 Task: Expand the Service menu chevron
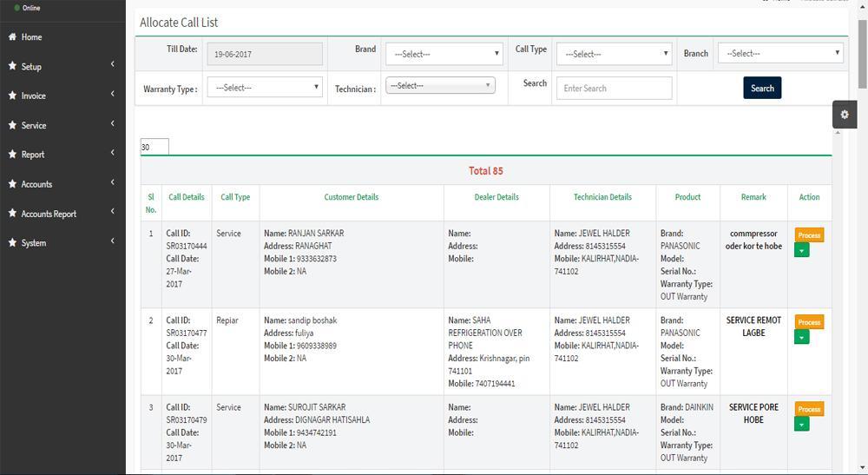point(112,123)
